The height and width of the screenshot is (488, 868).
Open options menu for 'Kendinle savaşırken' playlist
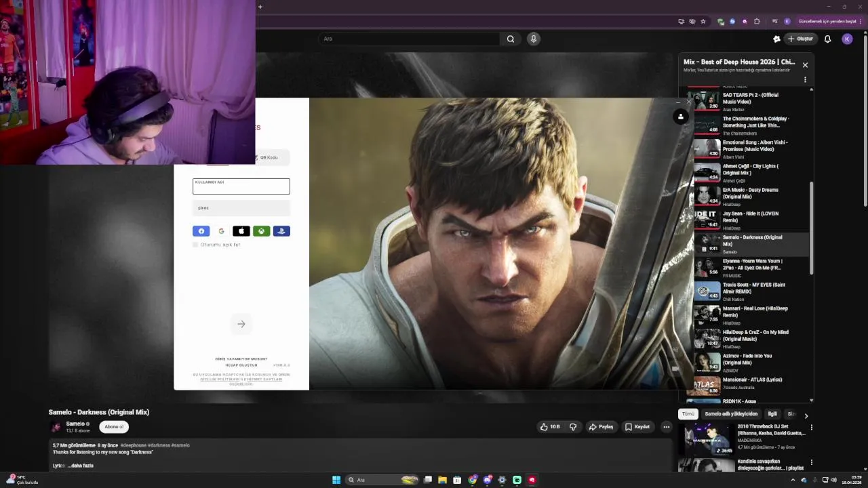pyautogui.click(x=811, y=462)
